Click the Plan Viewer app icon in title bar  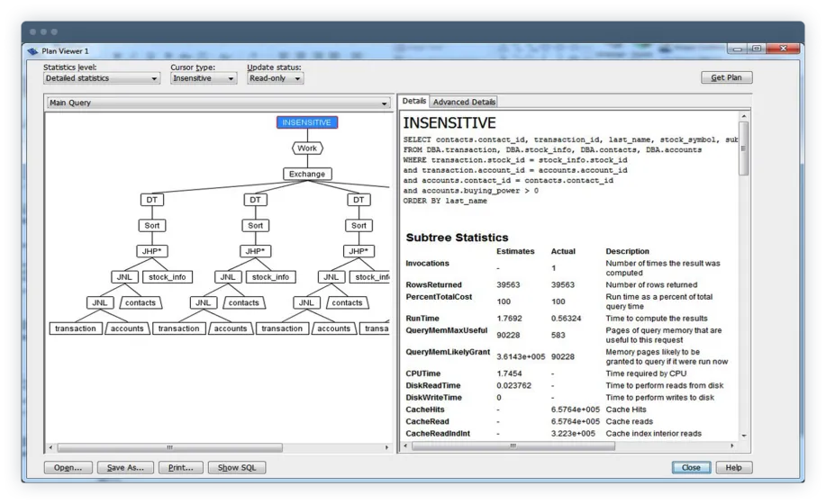pyautogui.click(x=33, y=51)
